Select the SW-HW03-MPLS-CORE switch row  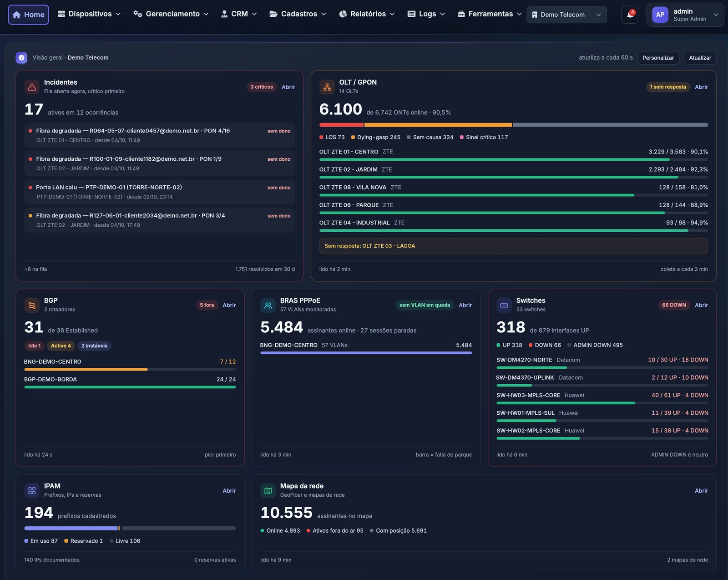[x=602, y=398]
